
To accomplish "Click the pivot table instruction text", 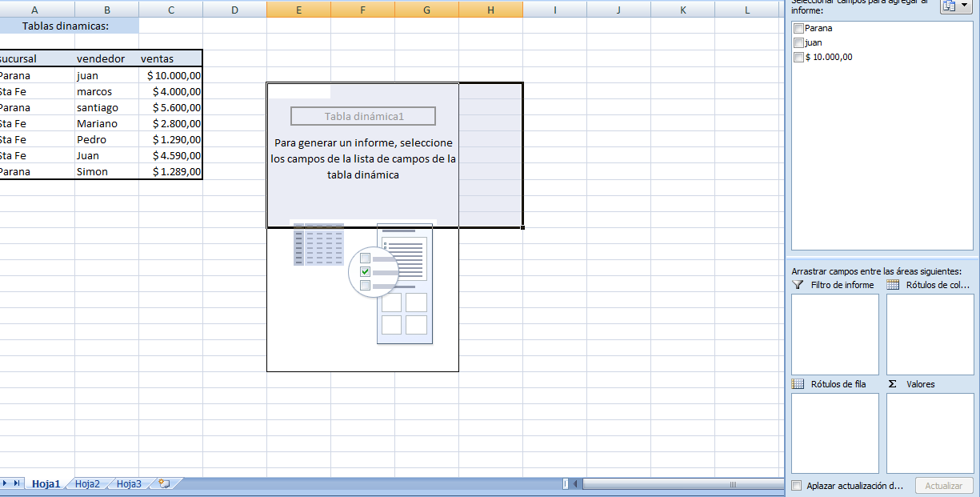I will [x=363, y=158].
